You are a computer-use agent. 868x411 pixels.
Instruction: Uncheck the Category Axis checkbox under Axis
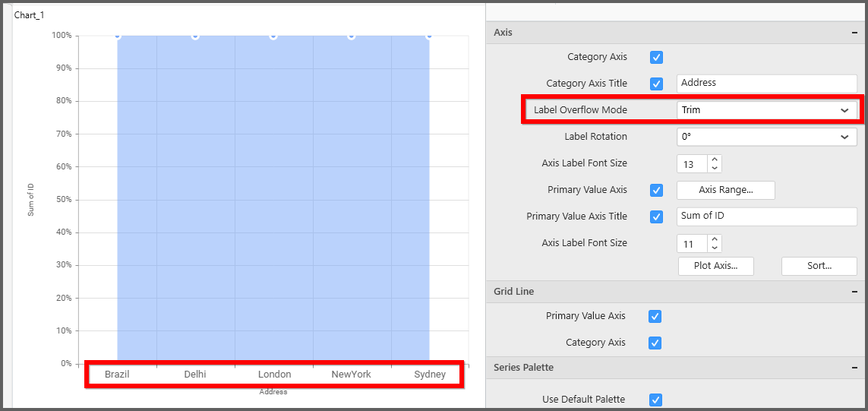point(657,58)
